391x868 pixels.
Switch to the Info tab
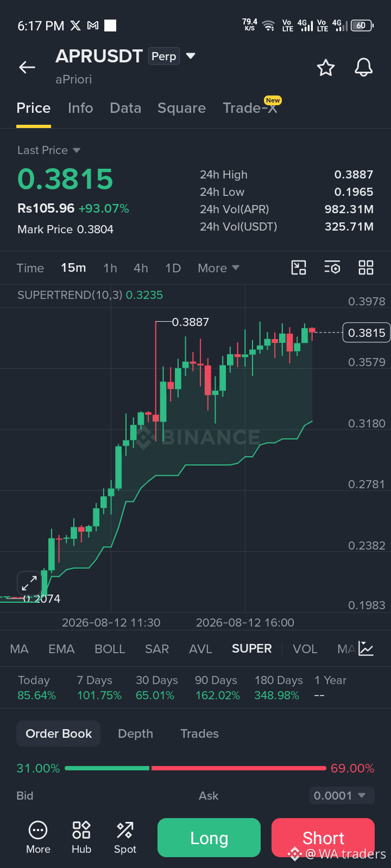(80, 108)
